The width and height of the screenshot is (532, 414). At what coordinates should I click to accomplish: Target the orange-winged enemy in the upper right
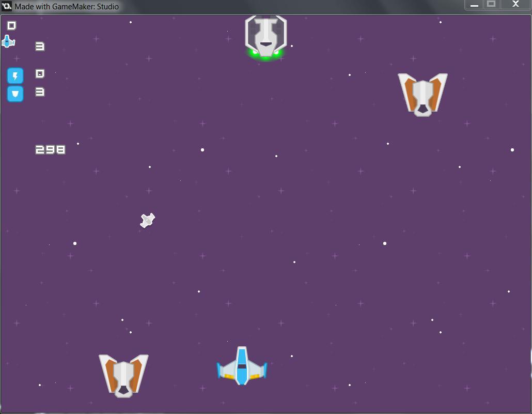(x=423, y=94)
